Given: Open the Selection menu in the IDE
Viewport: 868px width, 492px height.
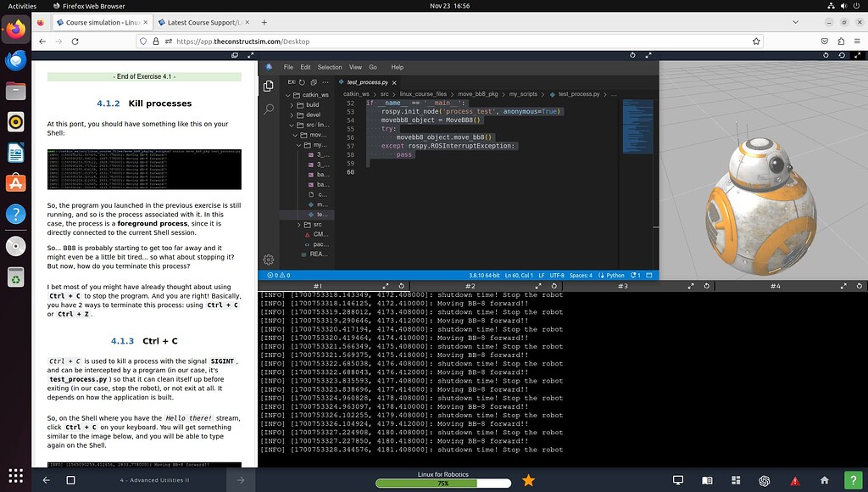Looking at the screenshot, I should [330, 67].
